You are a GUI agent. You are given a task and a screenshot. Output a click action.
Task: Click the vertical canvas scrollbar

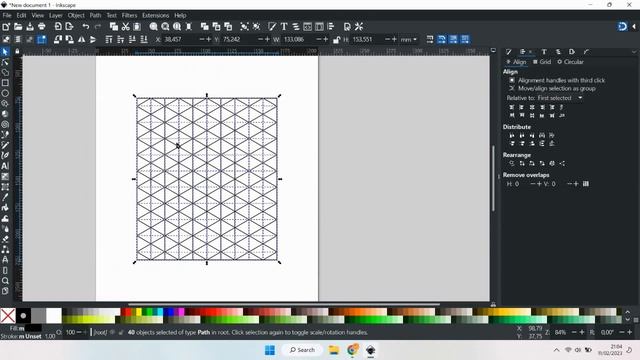(493, 178)
